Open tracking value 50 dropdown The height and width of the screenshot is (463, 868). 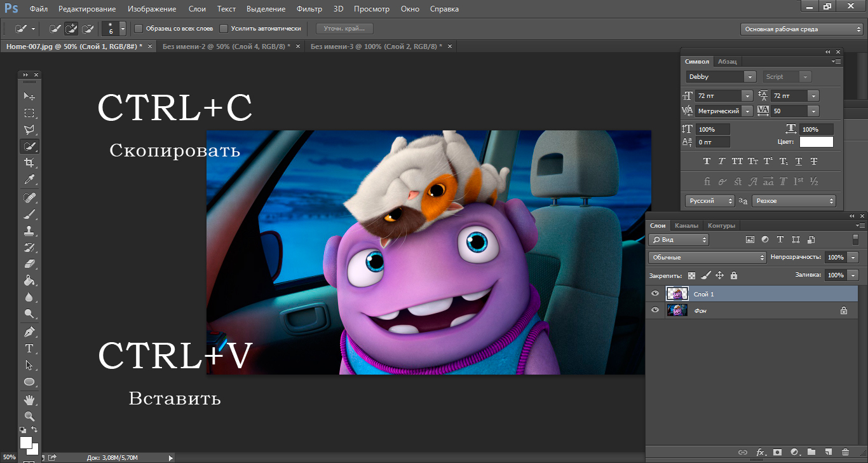click(x=813, y=111)
